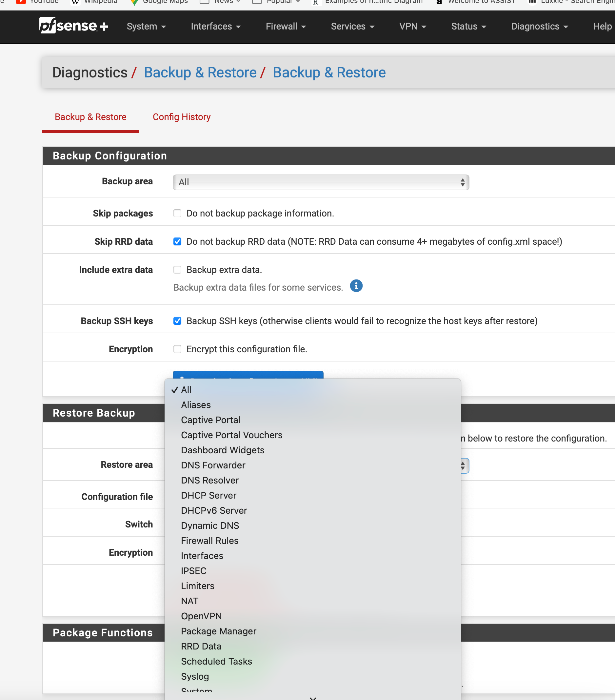This screenshot has width=615, height=700.
Task: Select All in the dropdown list
Action: [312, 390]
